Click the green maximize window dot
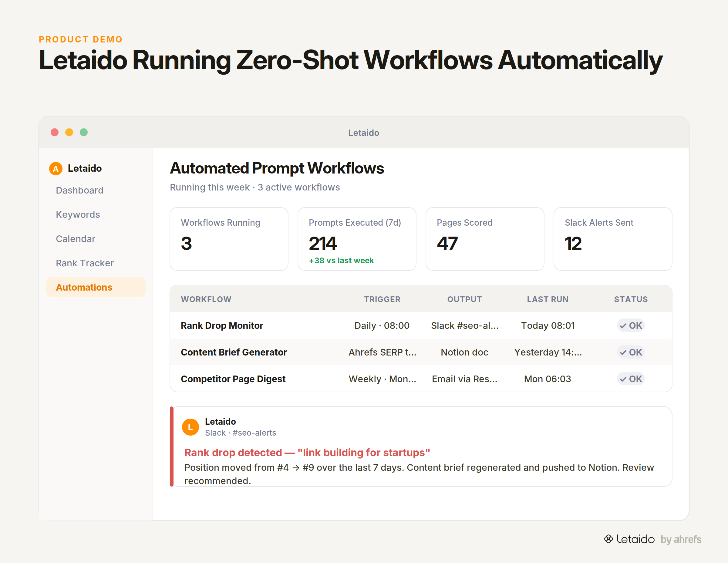 pyautogui.click(x=84, y=132)
